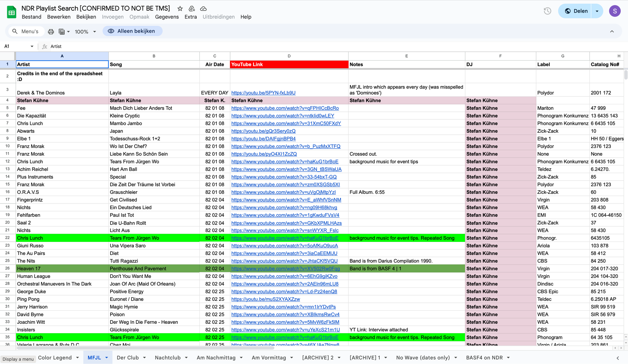Star this spreadsheet document
The height and width of the screenshot is (364, 628).
tap(180, 8)
